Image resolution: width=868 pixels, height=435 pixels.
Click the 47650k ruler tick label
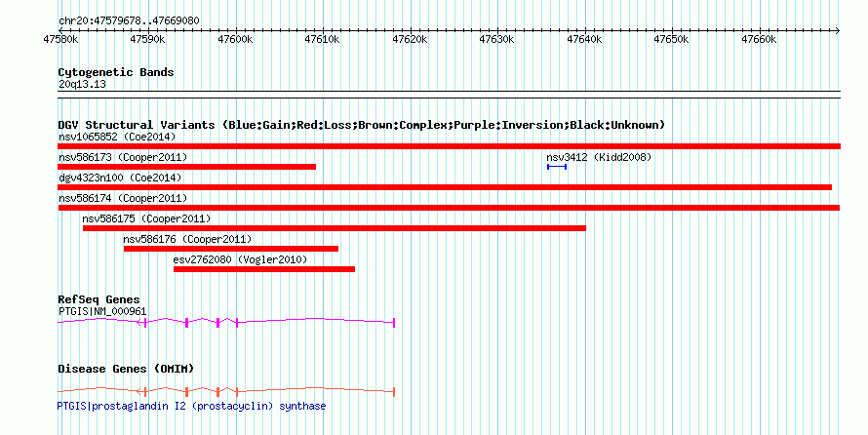(x=672, y=40)
